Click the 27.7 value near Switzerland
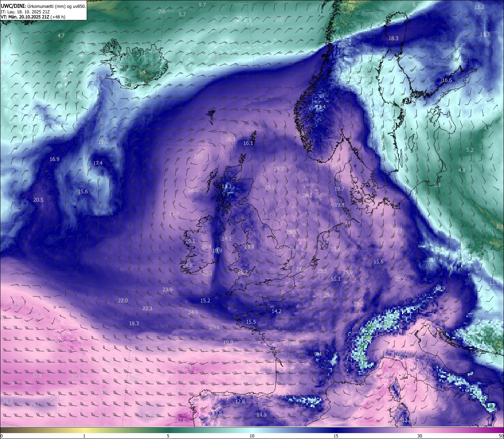504x439 pixels. click(x=358, y=304)
